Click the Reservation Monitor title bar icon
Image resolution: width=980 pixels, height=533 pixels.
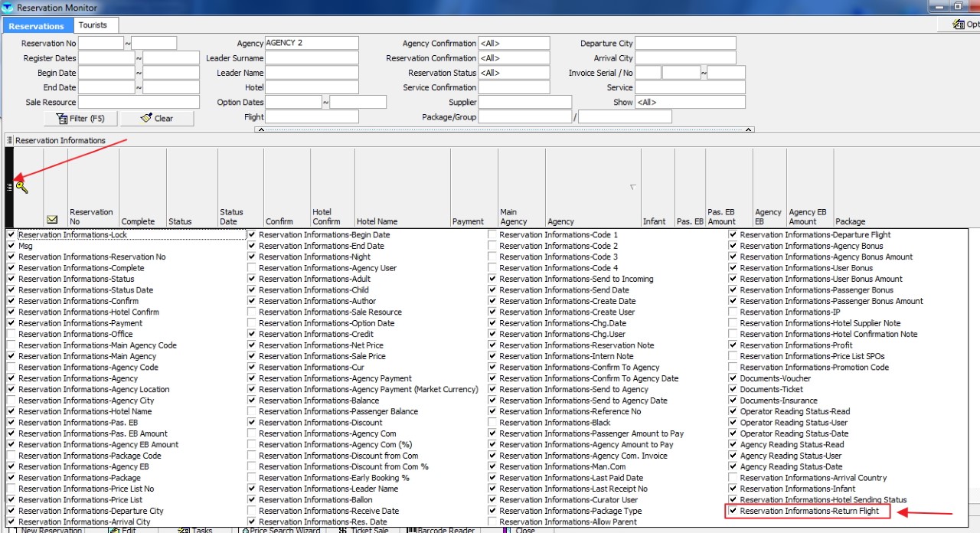(7, 7)
